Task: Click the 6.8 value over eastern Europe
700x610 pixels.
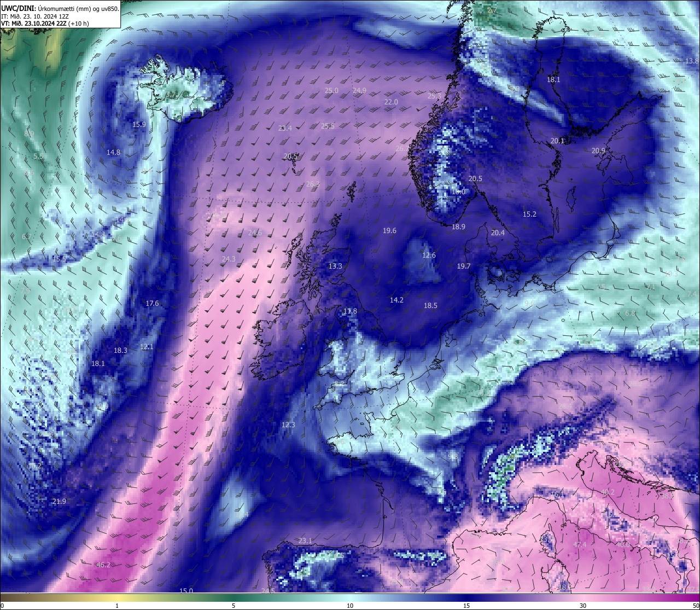Action: coord(630,313)
